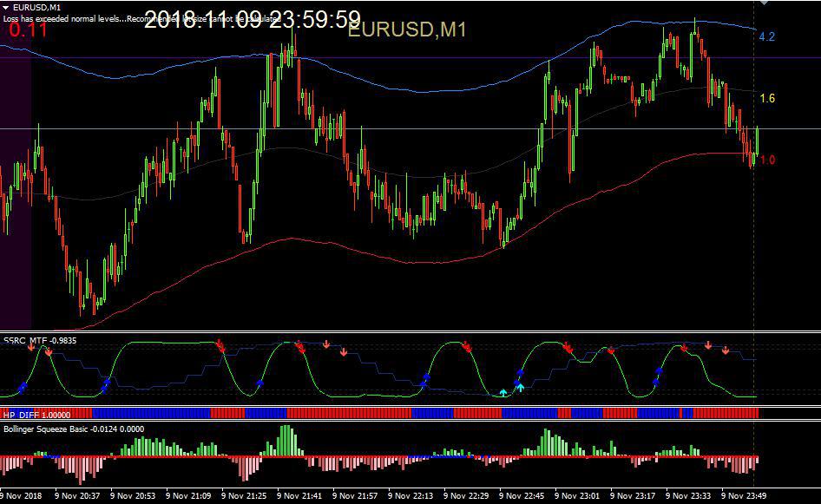Click the 9 Nov 21:25 time axis label
821x504 pixels.
click(x=244, y=495)
